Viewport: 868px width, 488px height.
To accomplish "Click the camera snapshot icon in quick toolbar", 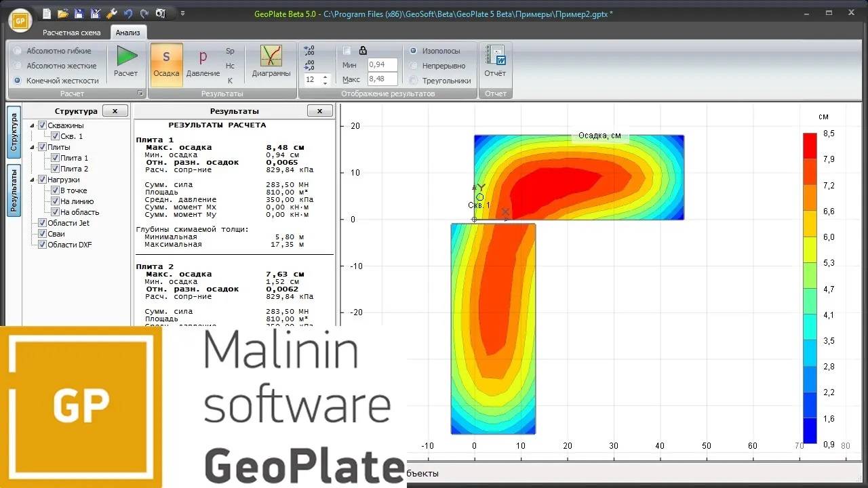I will pos(160,14).
